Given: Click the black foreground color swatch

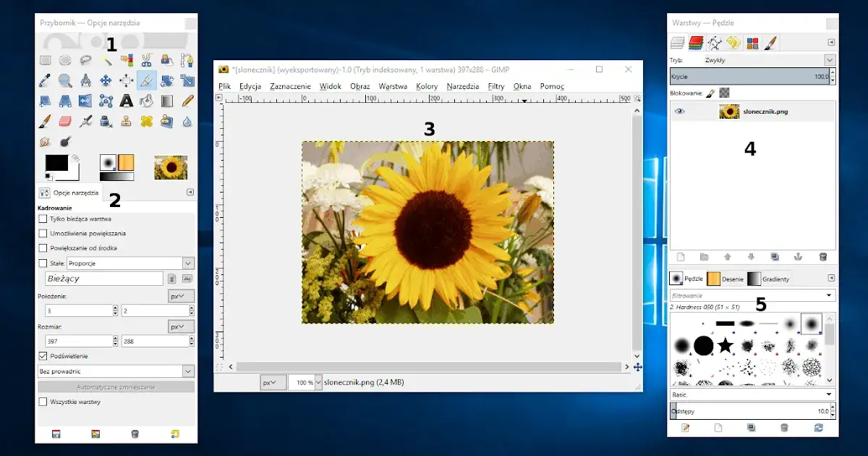Looking at the screenshot, I should [x=56, y=163].
